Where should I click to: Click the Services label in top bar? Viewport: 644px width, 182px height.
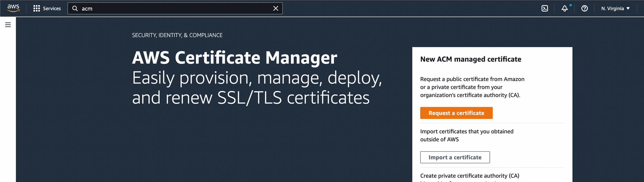[x=52, y=8]
